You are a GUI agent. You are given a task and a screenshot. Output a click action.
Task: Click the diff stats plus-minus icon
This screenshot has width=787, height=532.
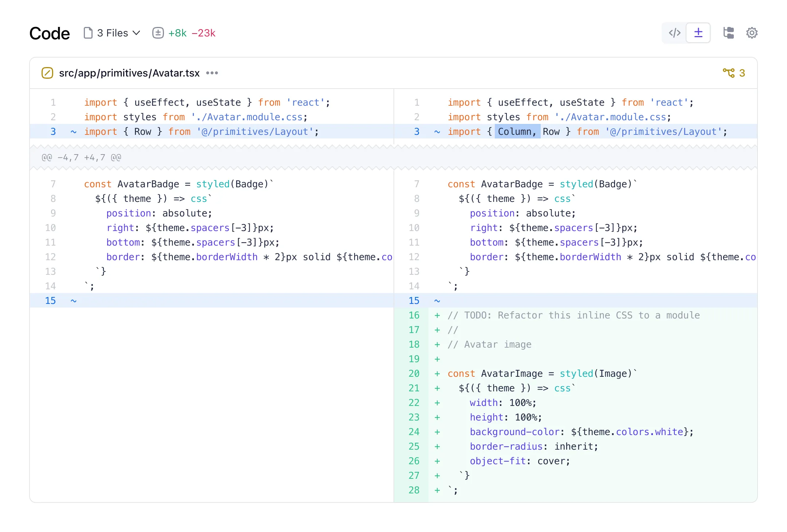158,33
